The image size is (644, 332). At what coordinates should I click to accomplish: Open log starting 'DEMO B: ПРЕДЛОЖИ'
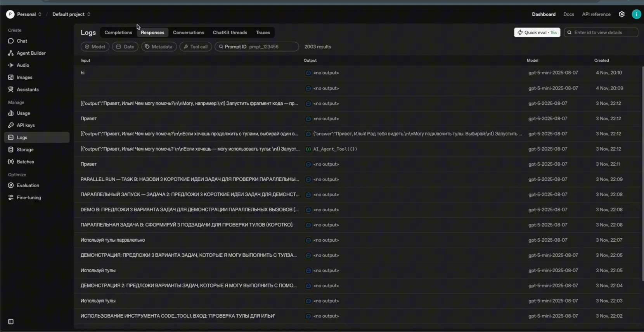coord(357,210)
